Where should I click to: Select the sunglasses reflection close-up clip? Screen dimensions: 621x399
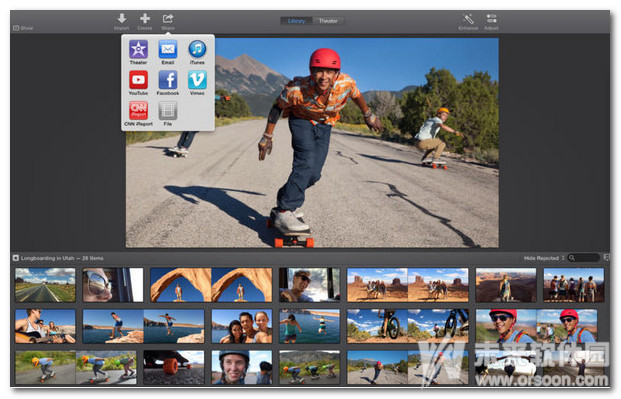point(113,285)
